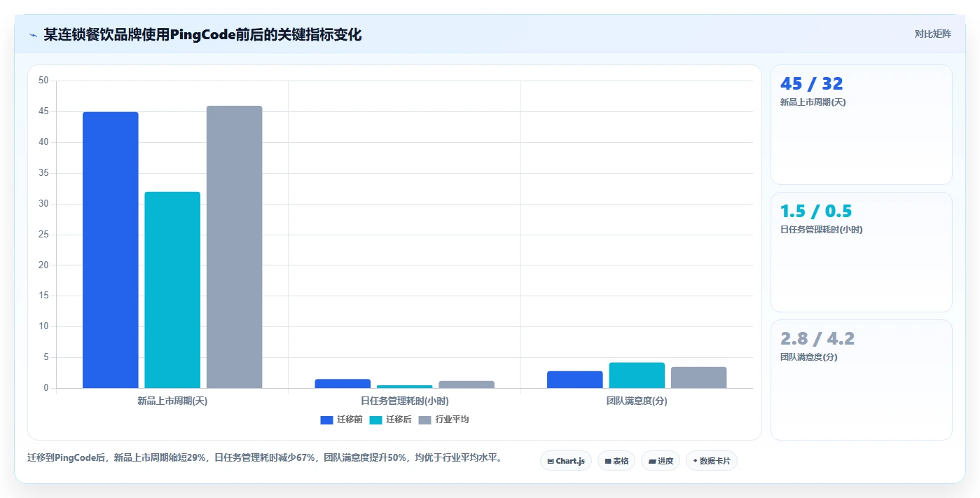Click the 对比矩阵 label in header

click(x=932, y=34)
